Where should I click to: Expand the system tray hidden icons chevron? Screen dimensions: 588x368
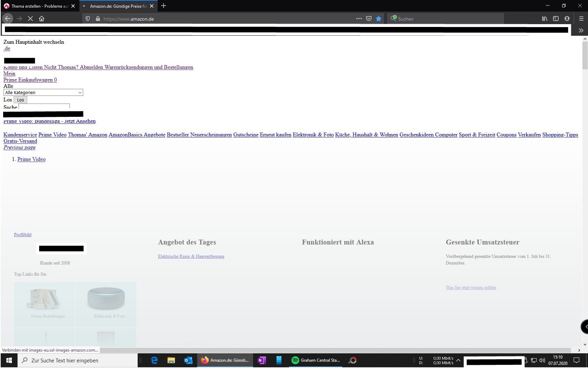pyautogui.click(x=458, y=360)
